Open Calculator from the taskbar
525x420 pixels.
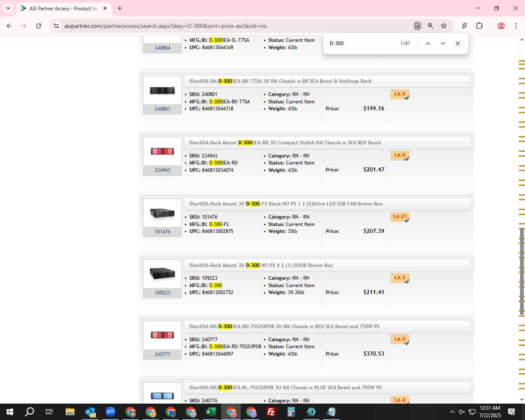[291, 412]
